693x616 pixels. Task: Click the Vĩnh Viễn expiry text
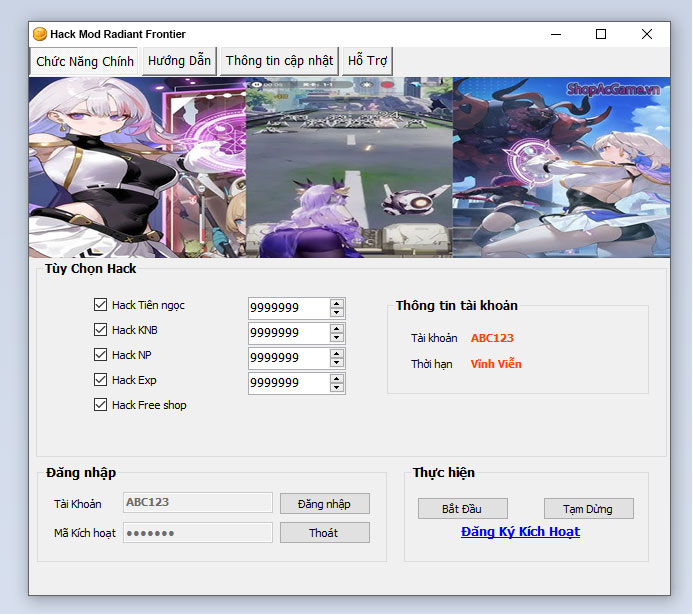496,364
